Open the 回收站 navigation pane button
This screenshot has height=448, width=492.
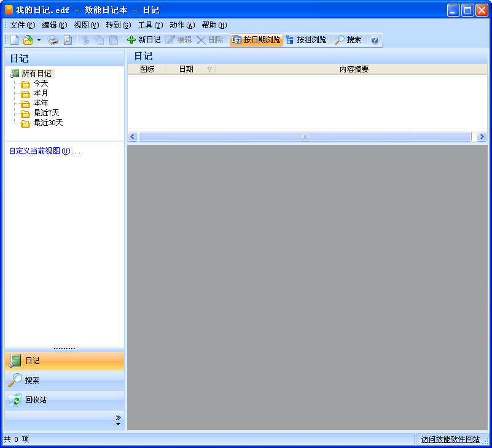point(64,400)
